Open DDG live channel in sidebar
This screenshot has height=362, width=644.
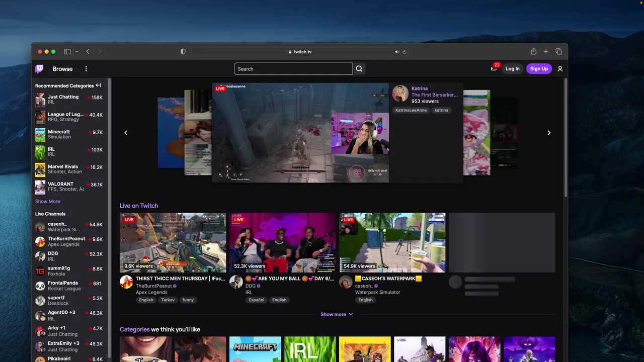click(x=69, y=256)
